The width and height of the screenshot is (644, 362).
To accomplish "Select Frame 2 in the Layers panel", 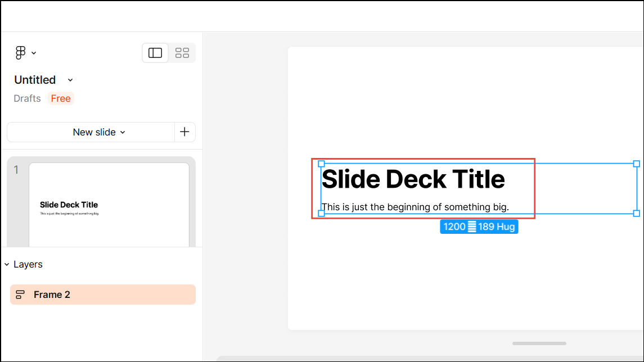I will click(52, 294).
